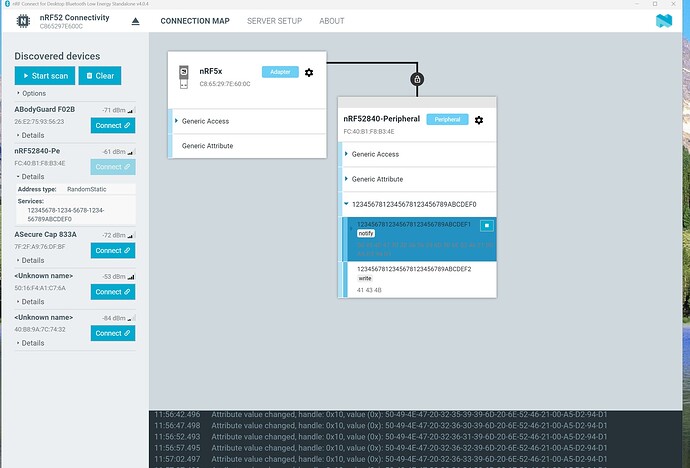
Task: Click the nRF5x address C8:65:29:7E:60:0C
Action: point(225,84)
